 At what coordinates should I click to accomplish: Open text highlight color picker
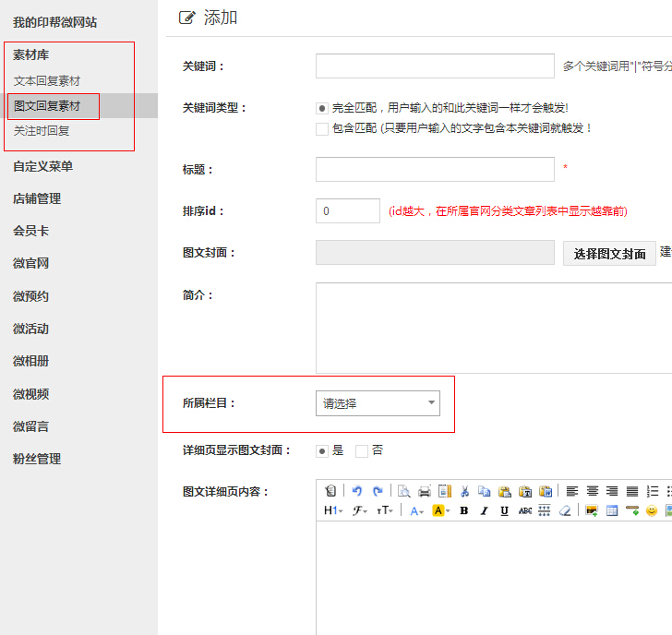440,510
